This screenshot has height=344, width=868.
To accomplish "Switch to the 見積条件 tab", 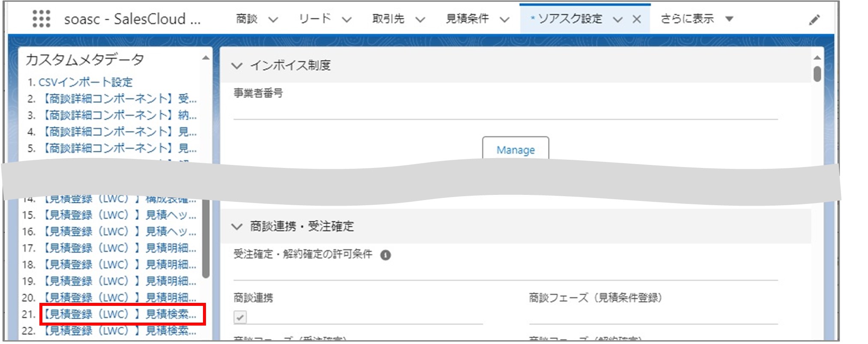I will (467, 19).
